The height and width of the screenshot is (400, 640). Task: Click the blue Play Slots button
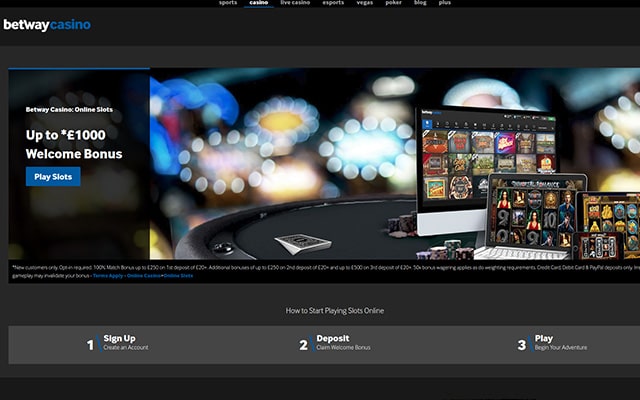[x=53, y=177]
